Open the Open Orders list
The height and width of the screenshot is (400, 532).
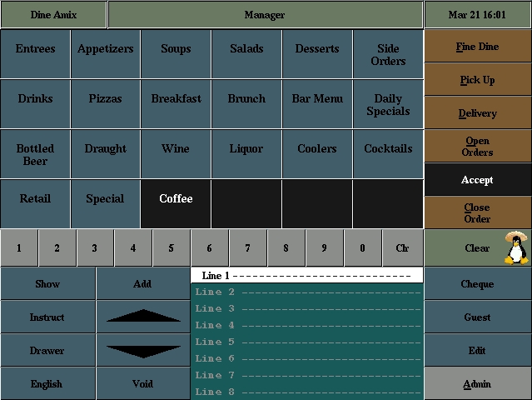tap(477, 146)
